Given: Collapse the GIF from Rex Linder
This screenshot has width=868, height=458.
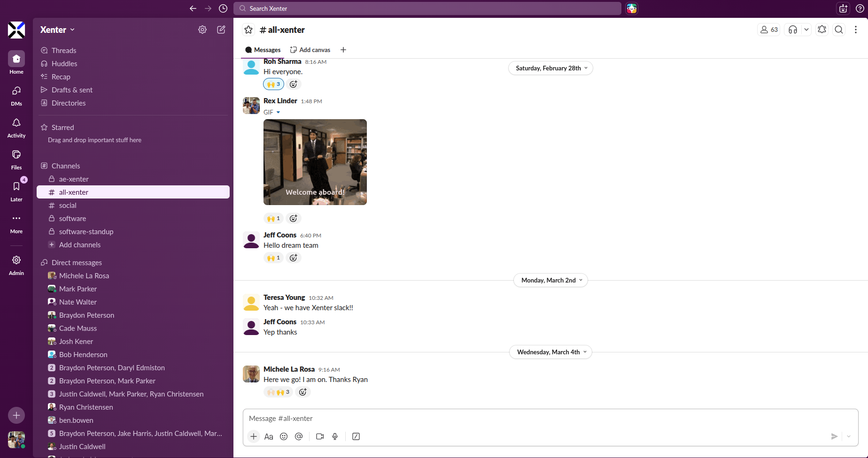Looking at the screenshot, I should [278, 113].
